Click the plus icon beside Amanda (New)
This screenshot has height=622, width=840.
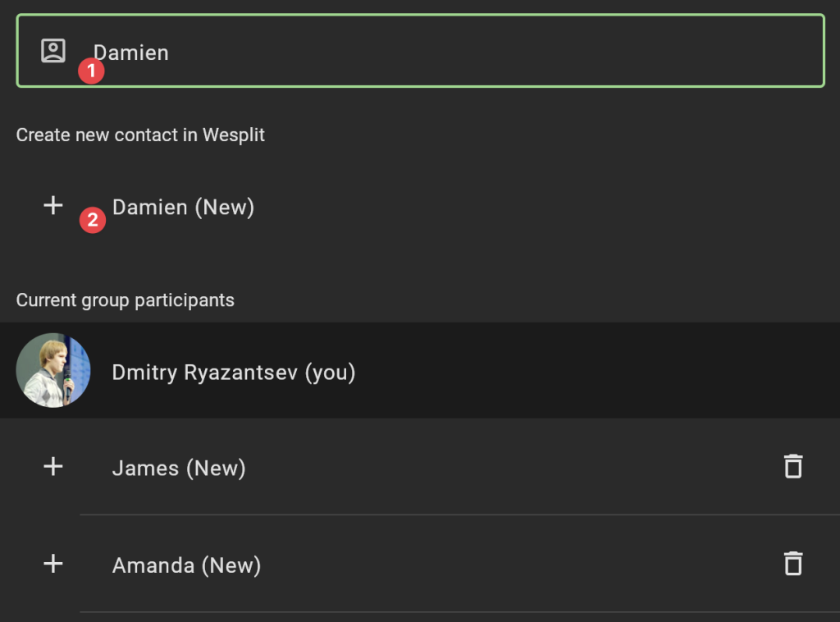pyautogui.click(x=53, y=564)
